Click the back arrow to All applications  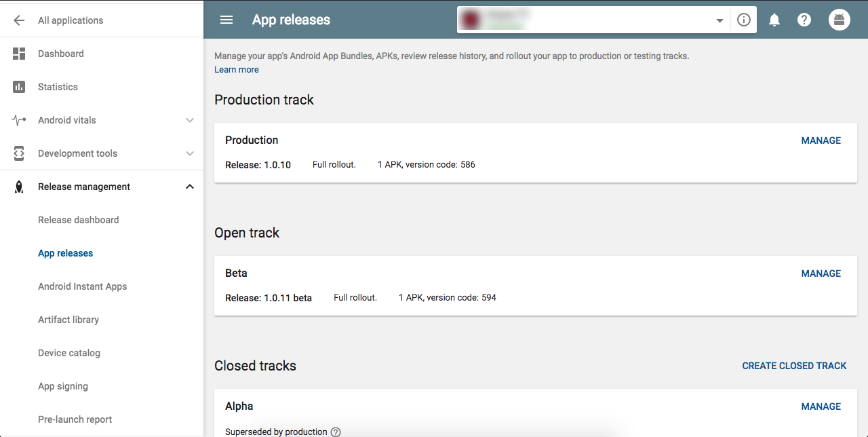coord(19,20)
